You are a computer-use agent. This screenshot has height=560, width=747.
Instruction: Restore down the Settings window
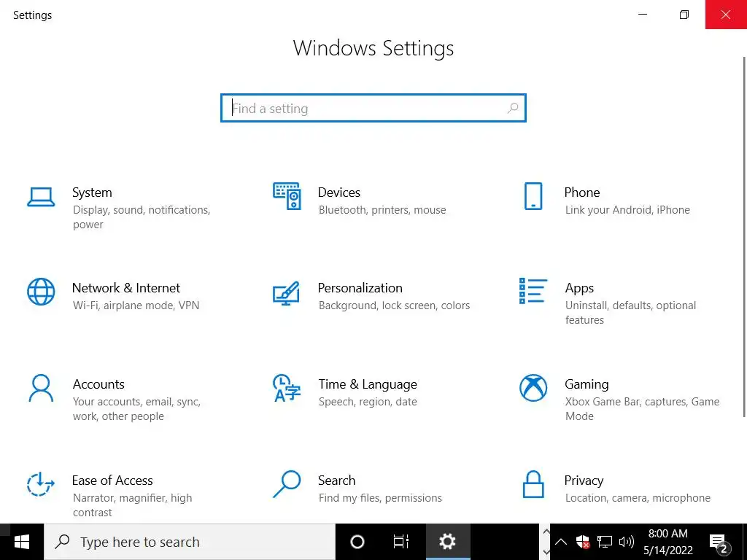click(x=684, y=15)
